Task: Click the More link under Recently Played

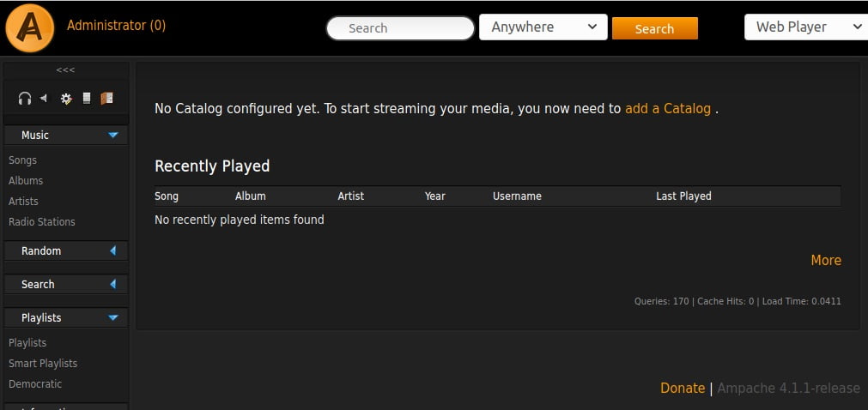Action: pyautogui.click(x=825, y=260)
